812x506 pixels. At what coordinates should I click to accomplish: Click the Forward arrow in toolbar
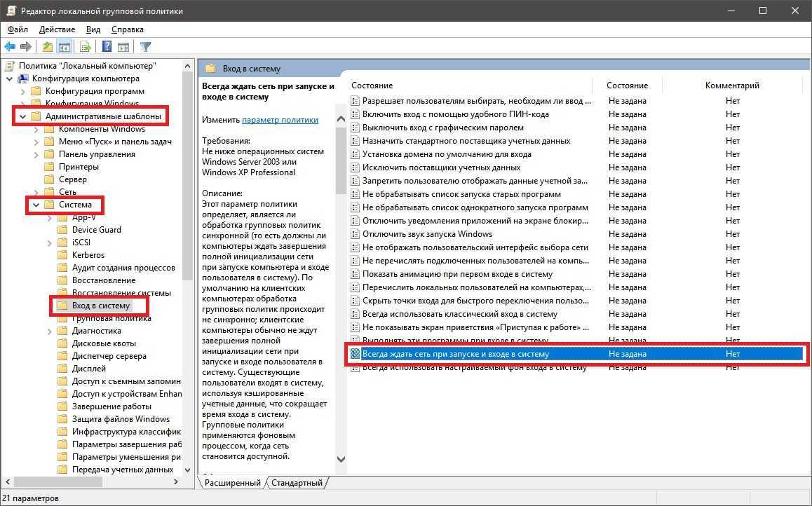pyautogui.click(x=26, y=47)
